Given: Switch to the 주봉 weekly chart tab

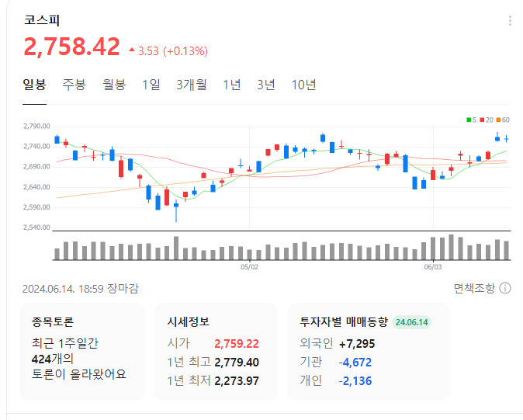Looking at the screenshot, I should [x=74, y=85].
